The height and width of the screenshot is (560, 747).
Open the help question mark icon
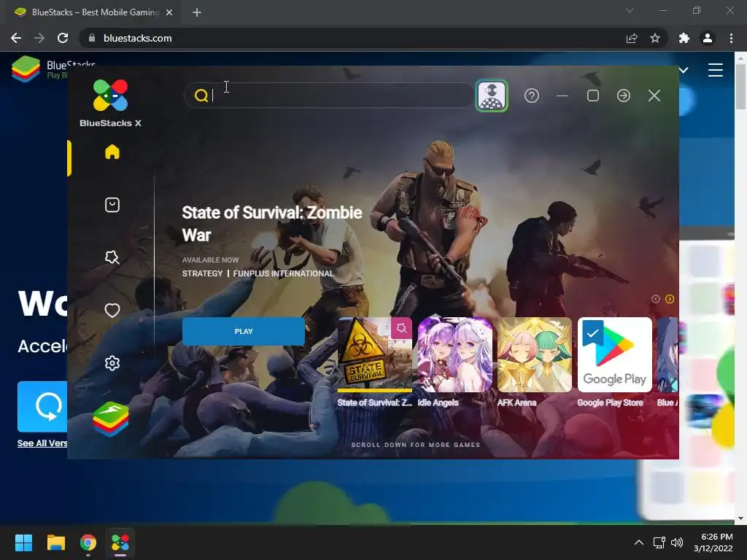point(532,96)
